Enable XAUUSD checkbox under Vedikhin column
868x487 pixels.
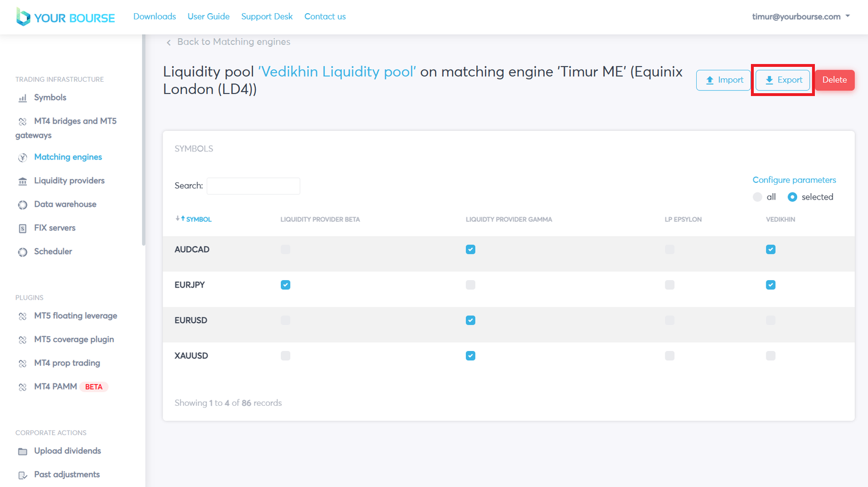pyautogui.click(x=770, y=356)
